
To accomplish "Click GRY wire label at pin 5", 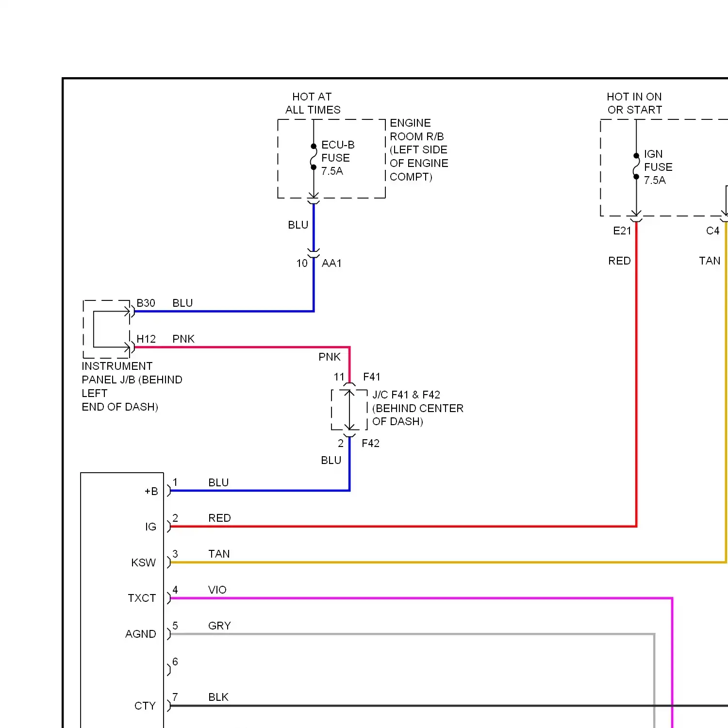I will (x=219, y=626).
